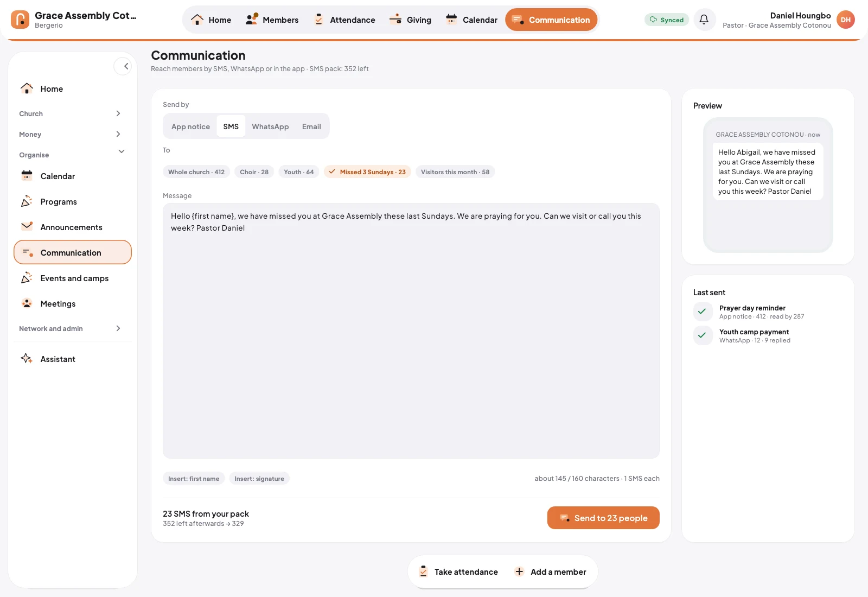Open Home in the top navigation
This screenshot has height=597, width=868.
211,20
